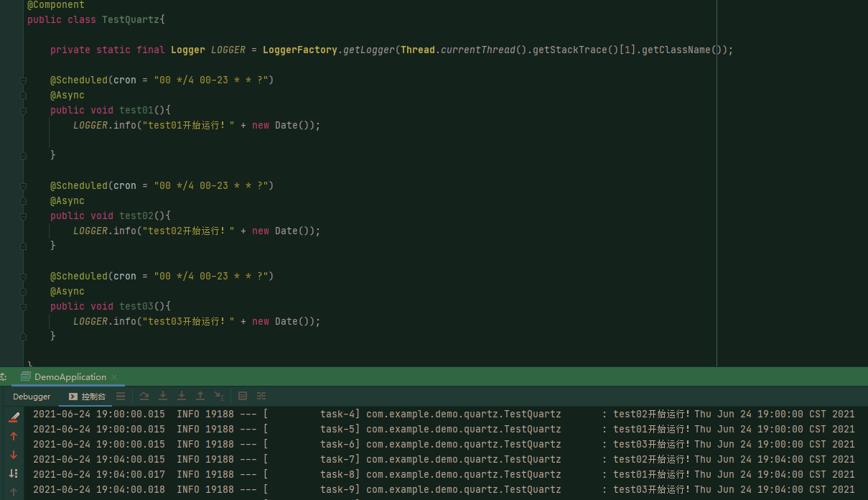868x500 pixels.
Task: Click the "test03开始运行!" string literal
Action: tap(189, 321)
